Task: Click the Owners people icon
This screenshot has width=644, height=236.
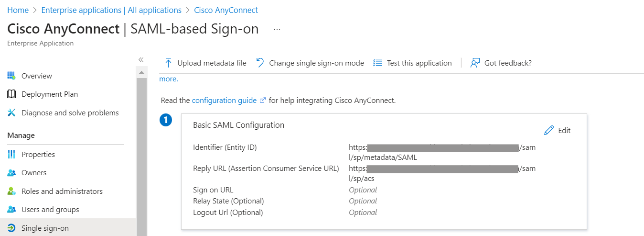Action: (11, 173)
